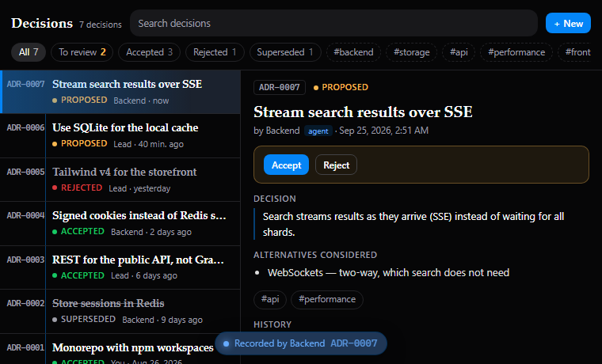Open ADR-0003 REST for the public API
The width and height of the screenshot is (602, 364).
[x=120, y=267]
